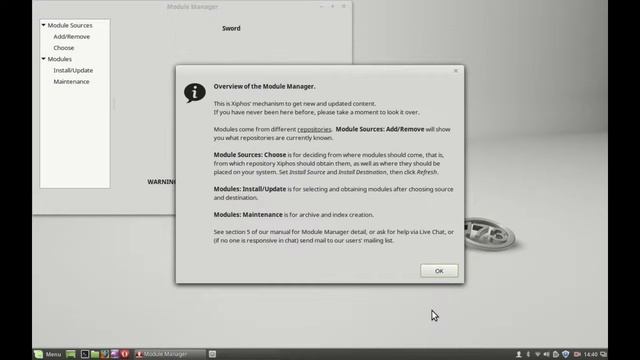Launch the terminal from the taskbar
Viewport: 640px width, 360px height.
pyautogui.click(x=84, y=354)
